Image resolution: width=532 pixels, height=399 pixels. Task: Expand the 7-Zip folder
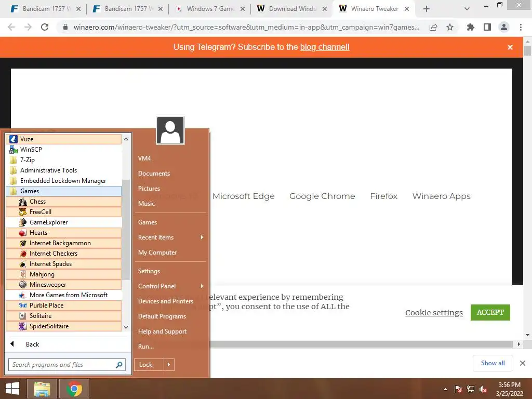coord(63,160)
